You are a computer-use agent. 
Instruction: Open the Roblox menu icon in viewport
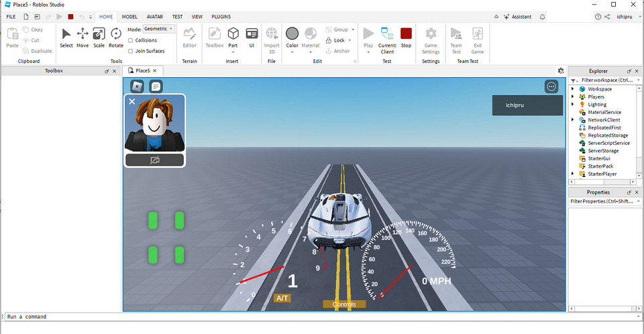[x=137, y=87]
